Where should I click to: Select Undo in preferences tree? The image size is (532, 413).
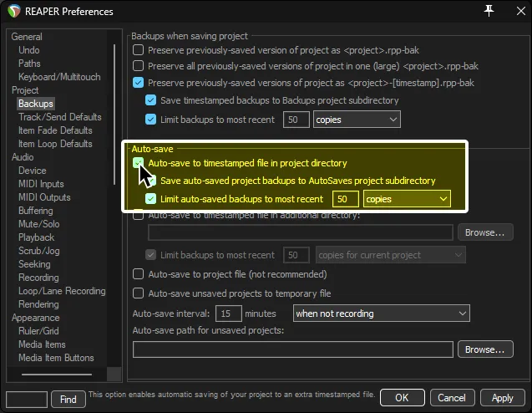[x=29, y=50]
